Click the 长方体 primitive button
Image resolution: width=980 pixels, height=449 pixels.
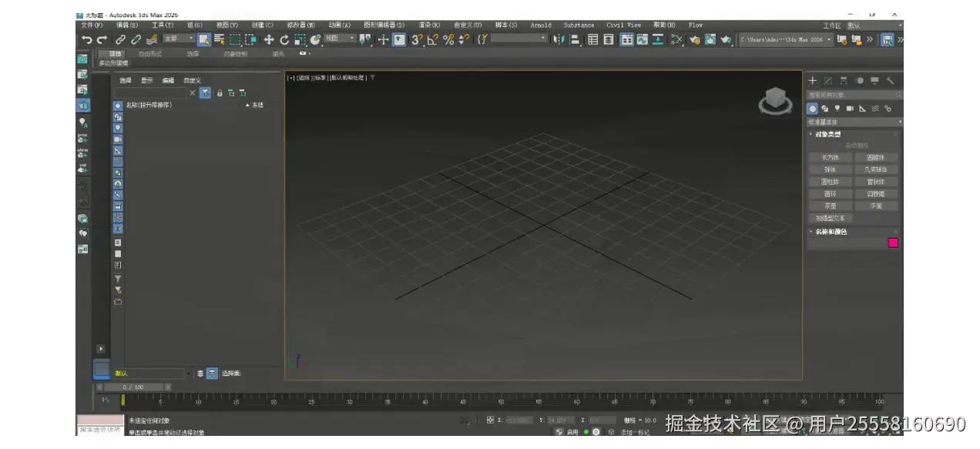point(831,157)
